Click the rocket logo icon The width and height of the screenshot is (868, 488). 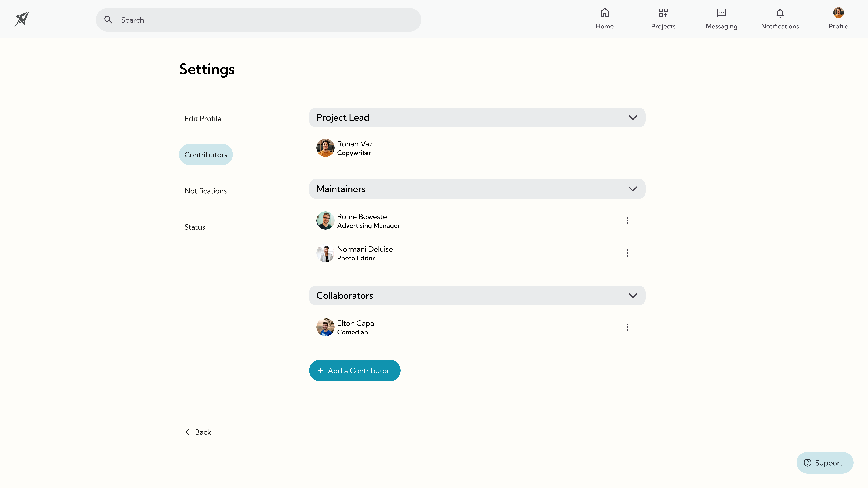22,19
